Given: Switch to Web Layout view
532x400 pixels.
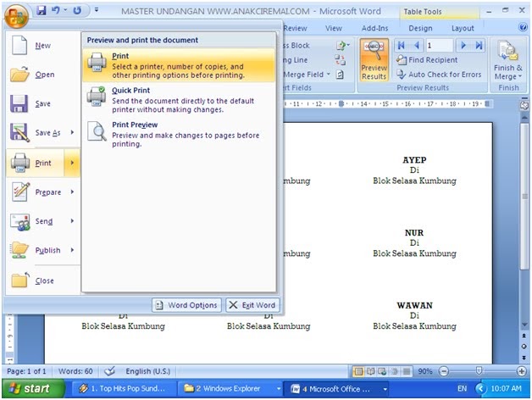Looking at the screenshot, I should [x=382, y=371].
